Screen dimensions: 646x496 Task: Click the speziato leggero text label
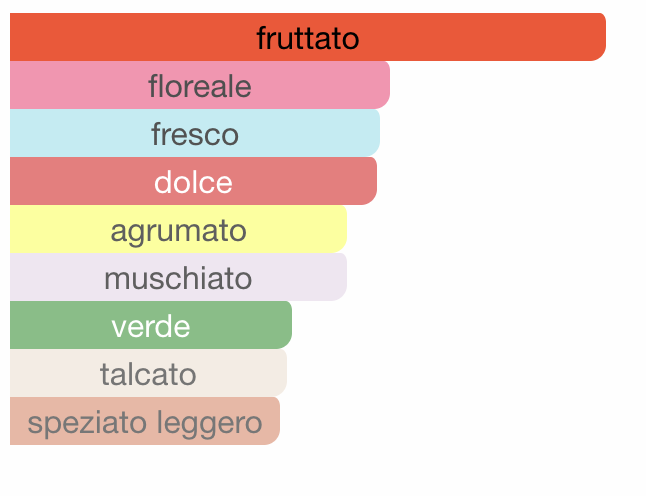click(x=145, y=423)
